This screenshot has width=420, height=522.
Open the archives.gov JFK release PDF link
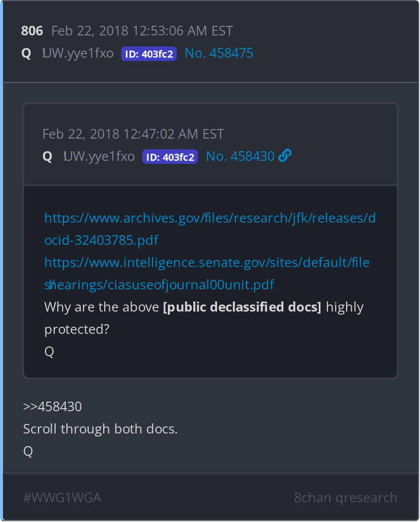click(210, 229)
